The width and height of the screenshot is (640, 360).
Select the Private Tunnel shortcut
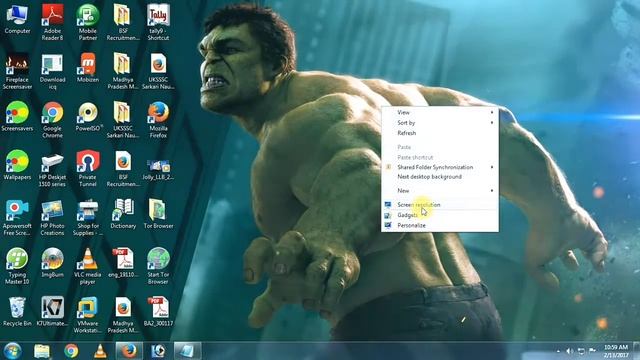[88, 169]
